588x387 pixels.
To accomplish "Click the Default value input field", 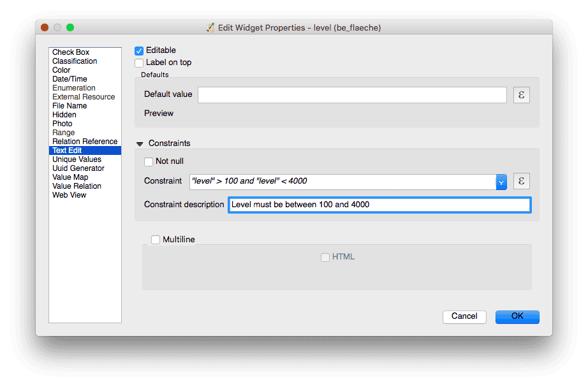I will [x=352, y=95].
